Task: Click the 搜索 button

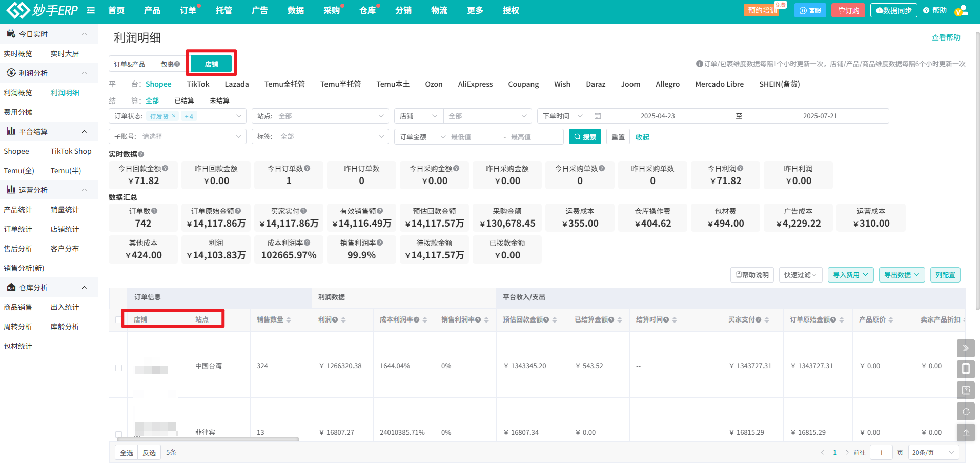Action: tap(585, 137)
